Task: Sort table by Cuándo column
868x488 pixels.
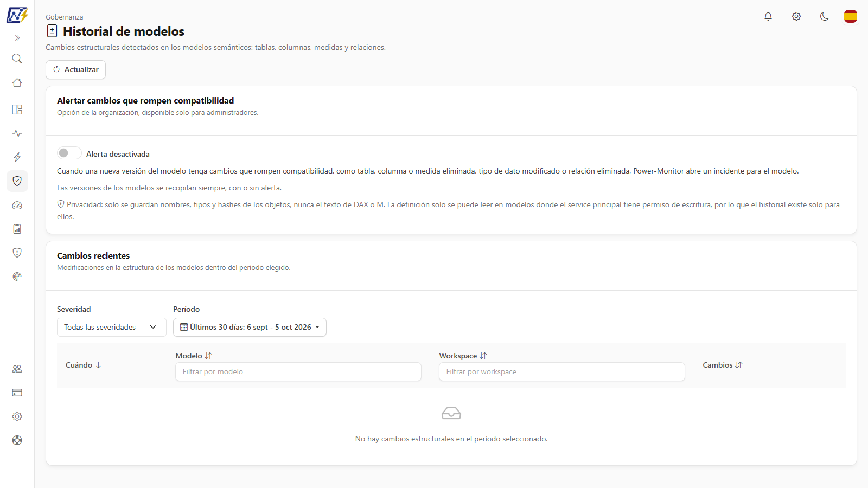Action: pyautogui.click(x=84, y=365)
